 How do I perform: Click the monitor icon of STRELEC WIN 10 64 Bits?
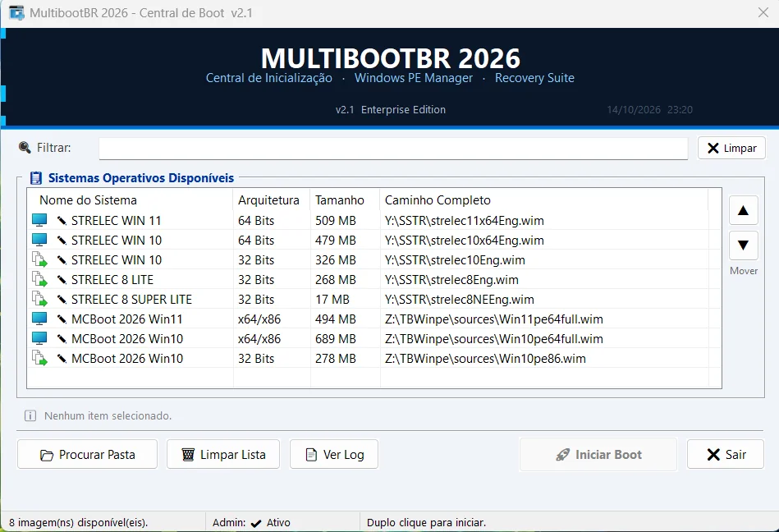(39, 240)
